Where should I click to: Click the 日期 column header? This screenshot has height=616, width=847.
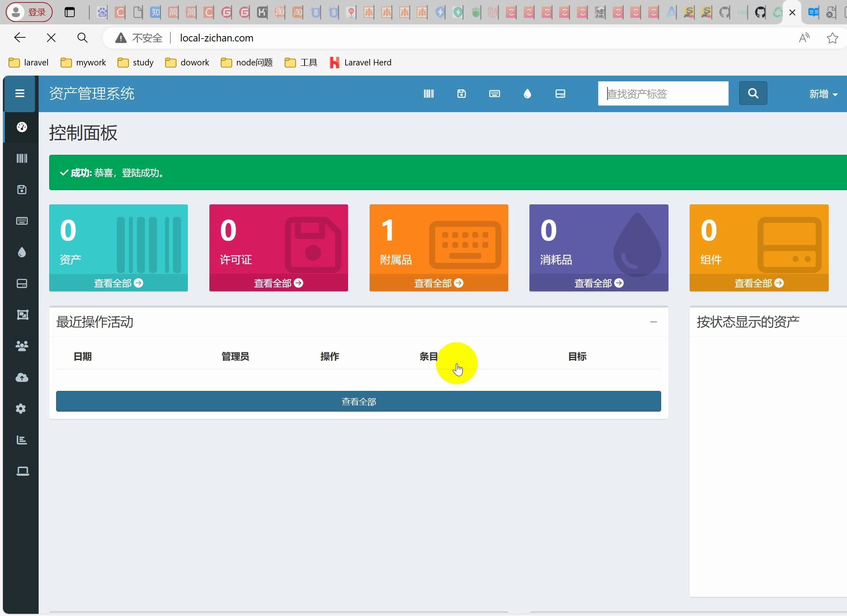click(x=83, y=357)
